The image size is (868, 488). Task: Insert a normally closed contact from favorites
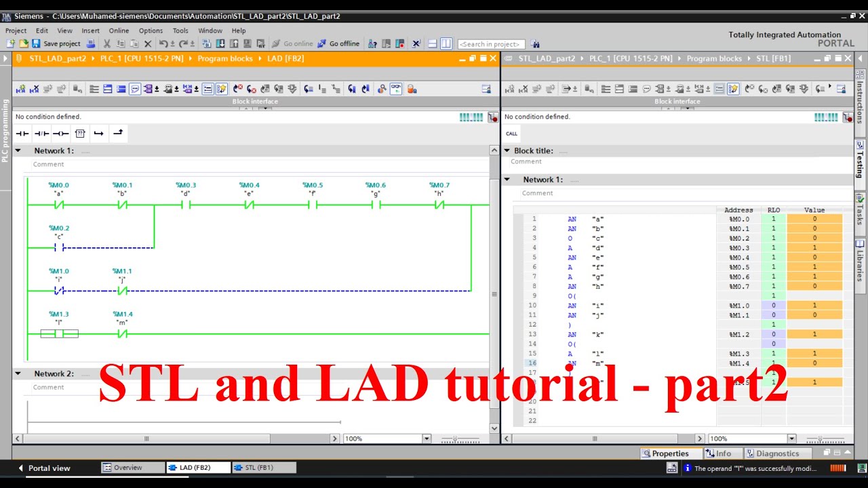point(41,134)
